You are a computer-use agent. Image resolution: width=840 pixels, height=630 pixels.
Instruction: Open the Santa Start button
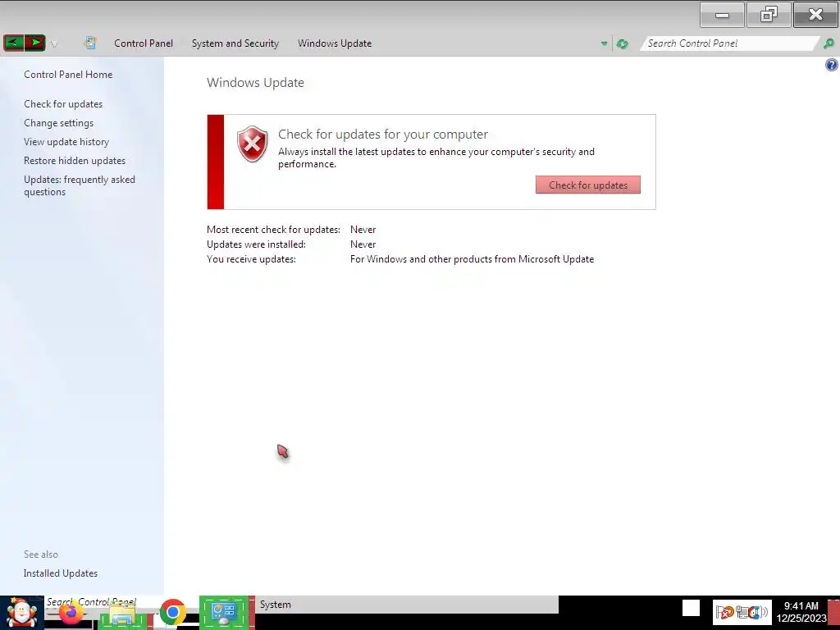[x=21, y=612]
